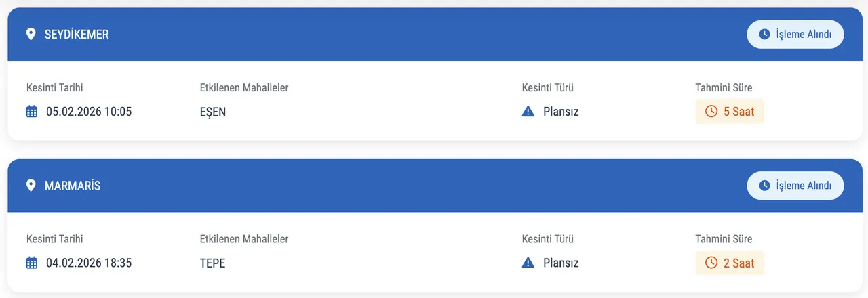Image resolution: width=868 pixels, height=298 pixels.
Task: Click the İşleme Alındı status in Seydikemer header
Action: tap(795, 35)
